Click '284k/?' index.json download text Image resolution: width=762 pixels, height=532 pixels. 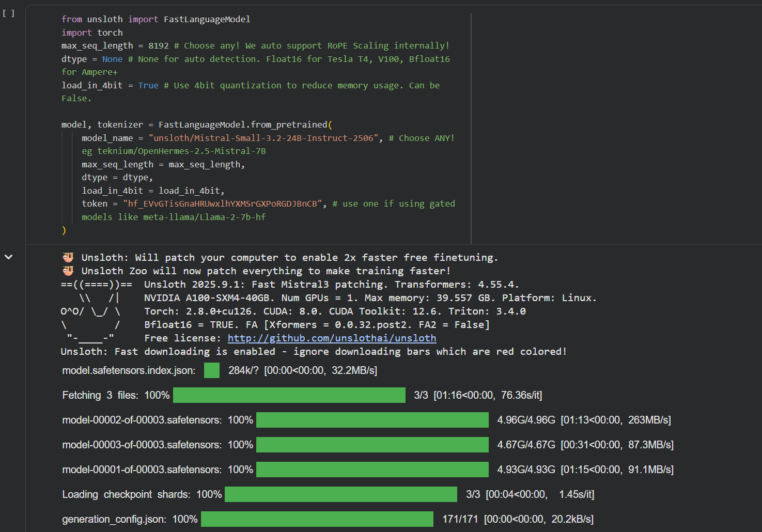pos(243,370)
